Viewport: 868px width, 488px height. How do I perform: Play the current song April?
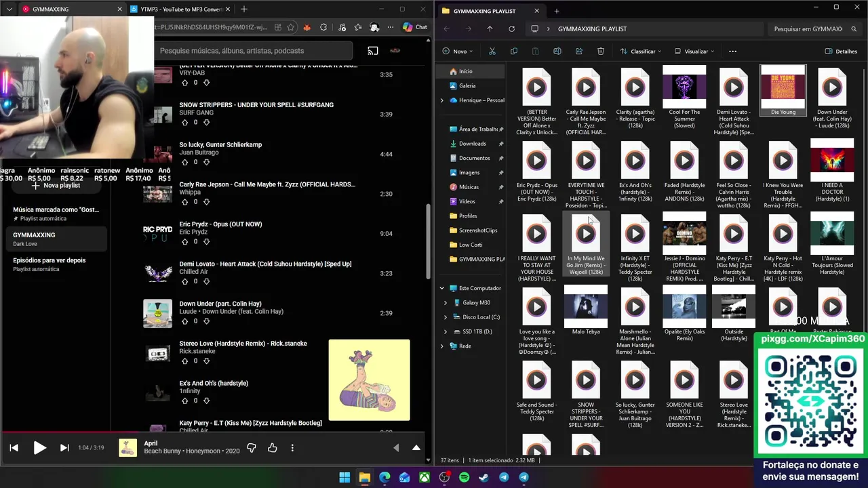(x=39, y=448)
